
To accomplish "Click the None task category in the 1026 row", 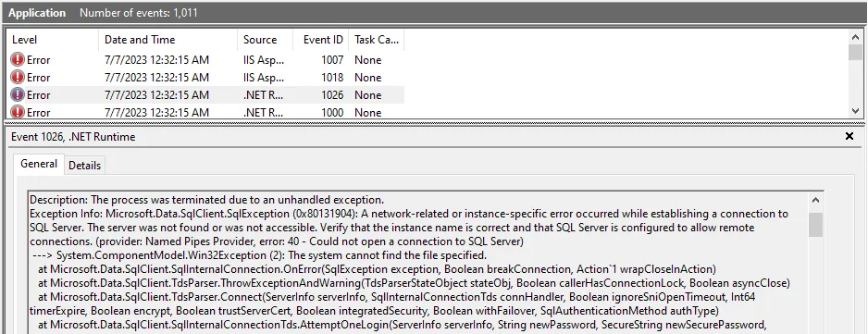I will tap(367, 95).
